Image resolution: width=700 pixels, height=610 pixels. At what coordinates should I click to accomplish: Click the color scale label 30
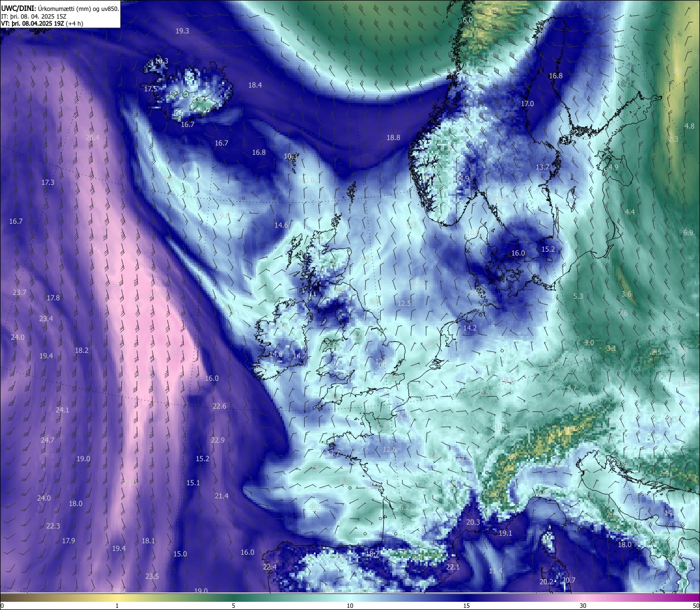[583, 606]
